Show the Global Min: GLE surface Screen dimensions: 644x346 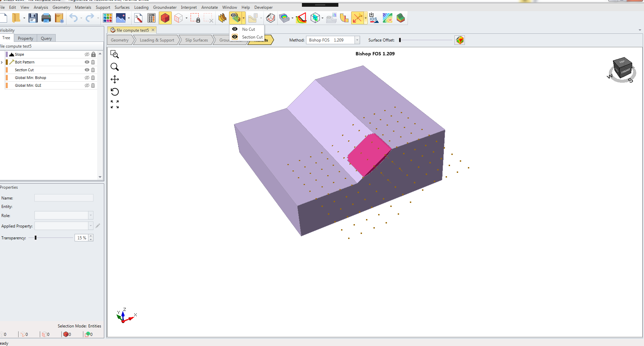tap(87, 85)
